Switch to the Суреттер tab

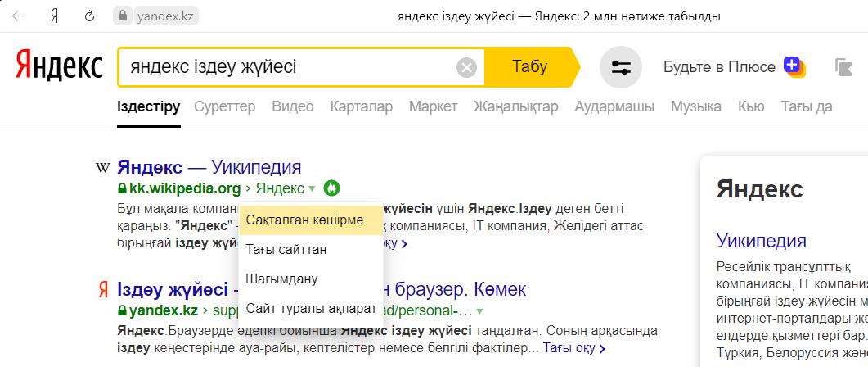click(225, 106)
